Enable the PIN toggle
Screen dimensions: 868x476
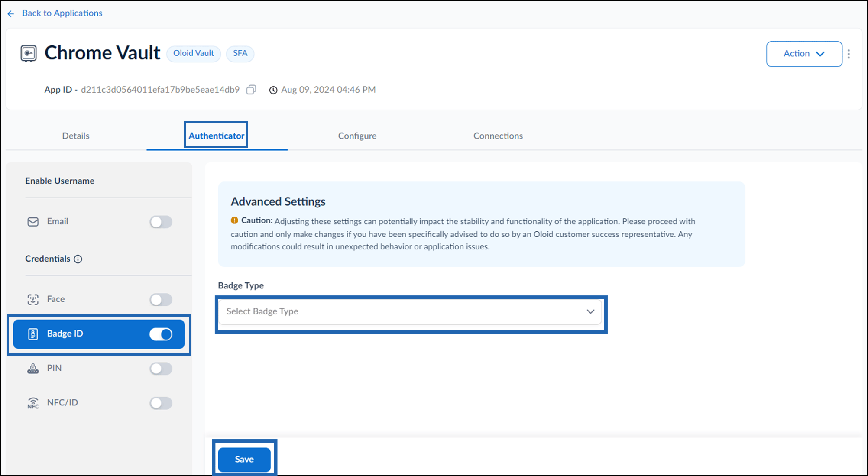click(161, 369)
